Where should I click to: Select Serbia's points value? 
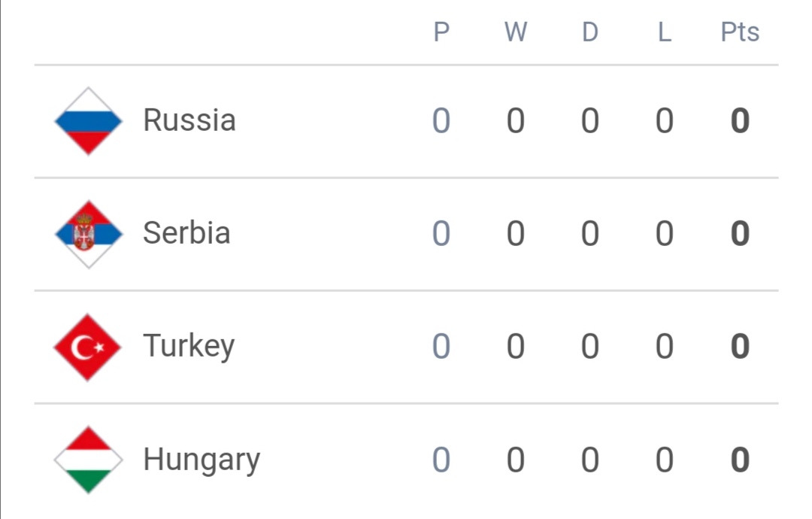[740, 234]
